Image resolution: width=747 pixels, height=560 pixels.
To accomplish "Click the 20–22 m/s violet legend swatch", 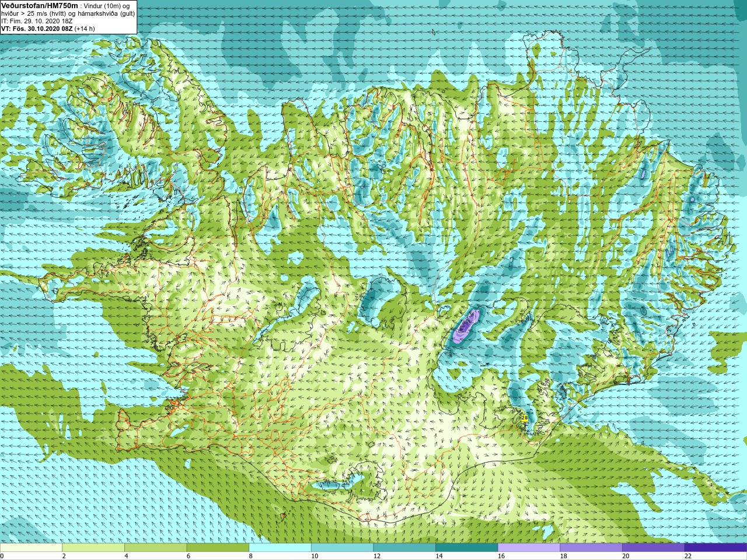I will [654, 548].
